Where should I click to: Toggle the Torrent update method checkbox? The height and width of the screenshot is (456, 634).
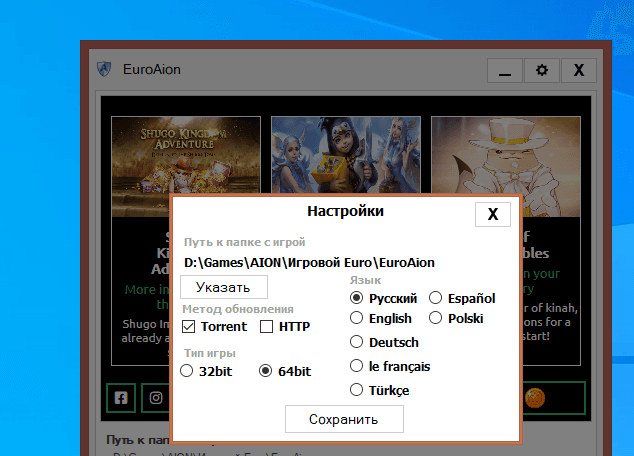(189, 327)
